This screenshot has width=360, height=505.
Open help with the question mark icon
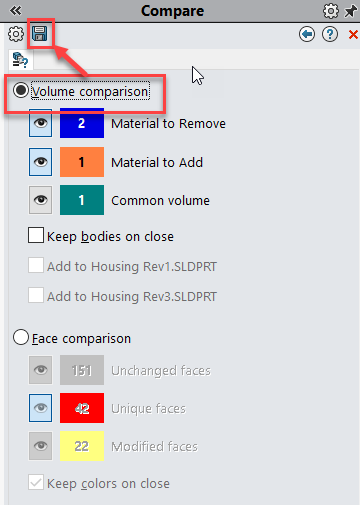tap(330, 34)
